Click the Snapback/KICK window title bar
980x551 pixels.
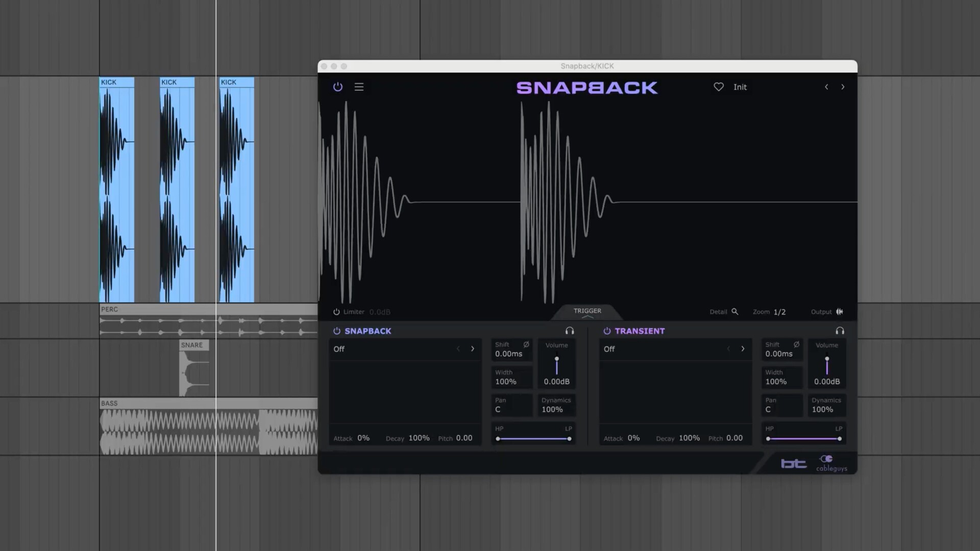point(587,66)
